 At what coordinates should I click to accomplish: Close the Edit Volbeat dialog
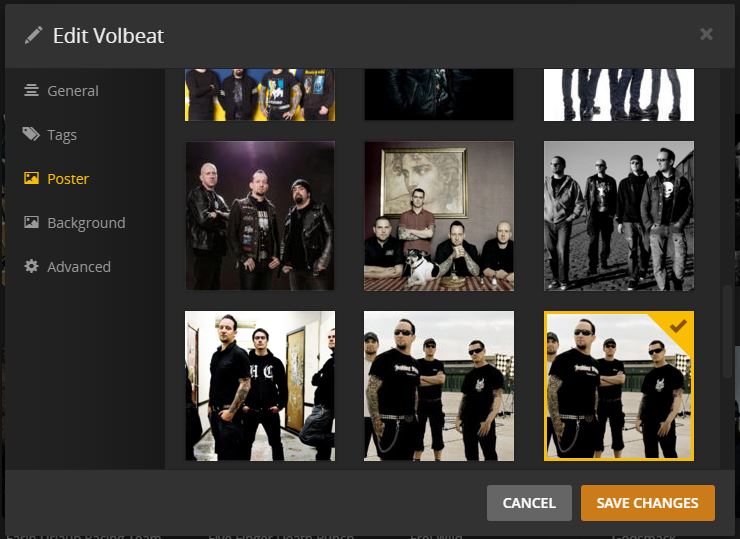(x=706, y=34)
